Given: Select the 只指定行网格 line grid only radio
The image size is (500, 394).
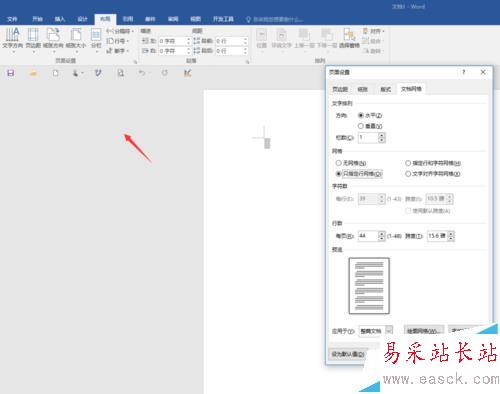Looking at the screenshot, I should pos(339,174).
